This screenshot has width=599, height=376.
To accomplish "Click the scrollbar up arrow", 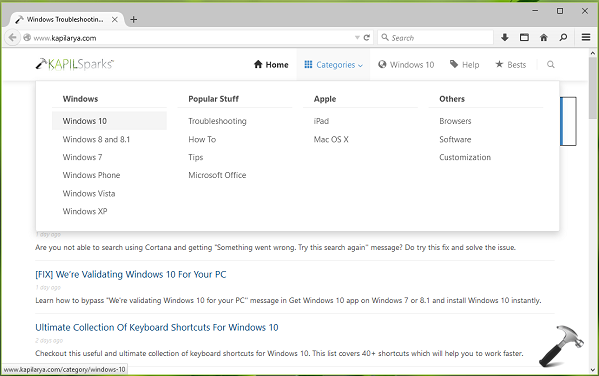I will pos(593,53).
